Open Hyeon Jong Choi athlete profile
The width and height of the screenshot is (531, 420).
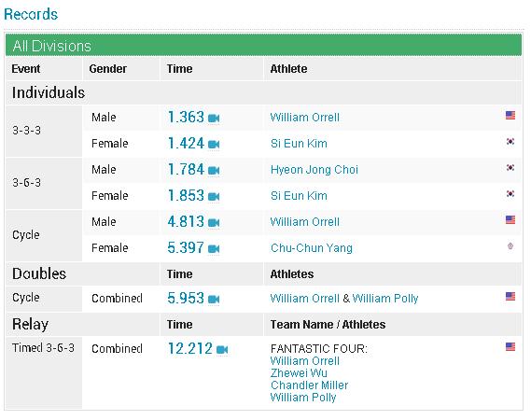point(314,170)
